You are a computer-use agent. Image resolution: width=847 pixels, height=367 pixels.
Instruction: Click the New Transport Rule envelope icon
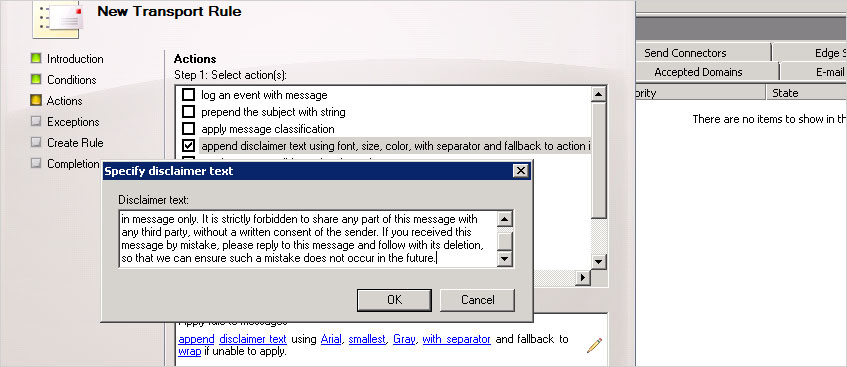tap(57, 19)
